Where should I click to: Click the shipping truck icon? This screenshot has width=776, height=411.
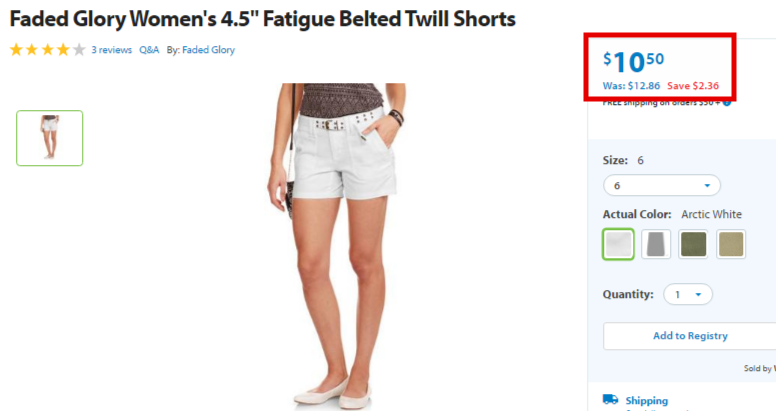click(x=610, y=399)
